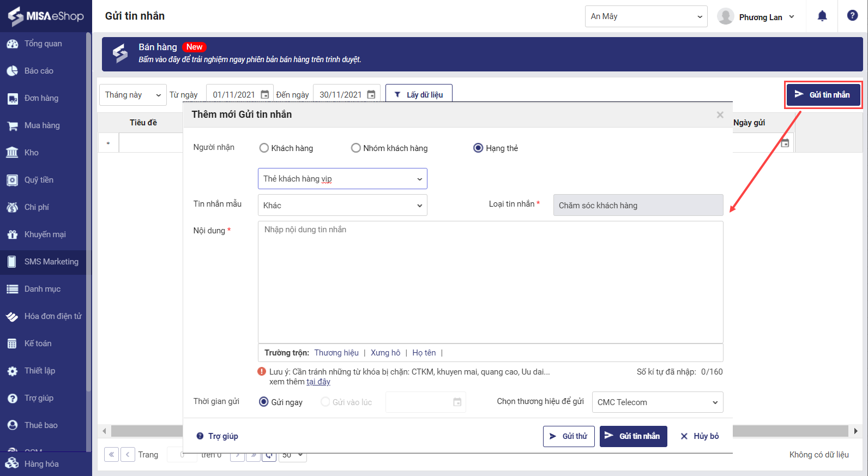Insert the Họ tên merge field
Image resolution: width=868 pixels, height=476 pixels.
424,353
